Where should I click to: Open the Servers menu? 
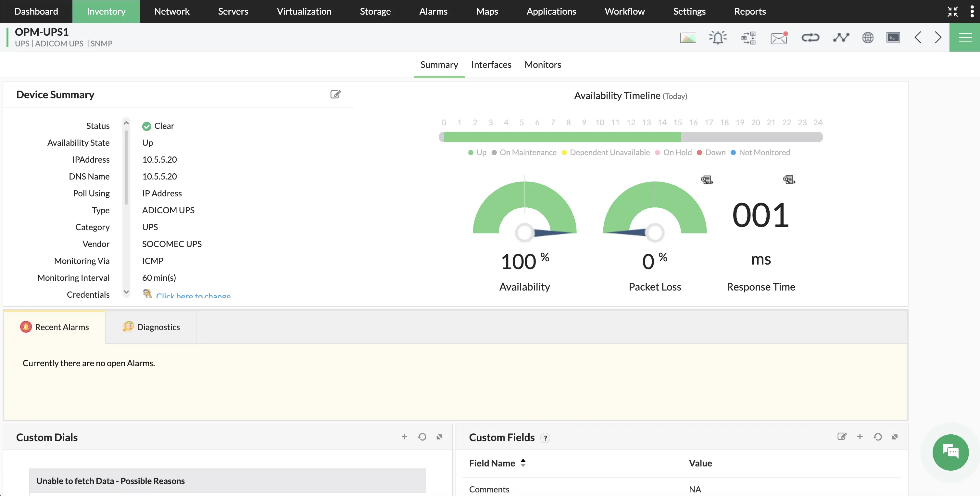click(x=233, y=11)
